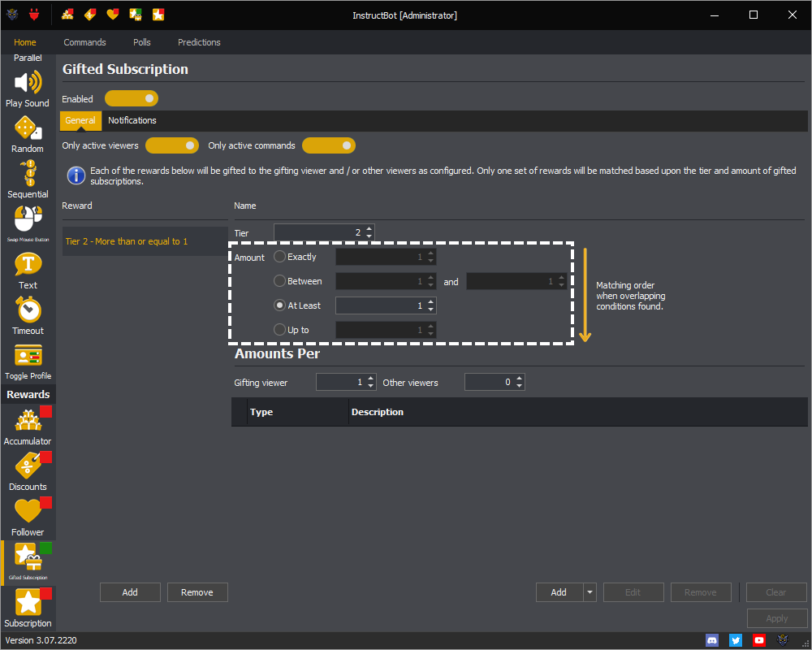812x650 pixels.
Task: Click the Gifted Subscription icon in the title bar
Action: point(136,15)
